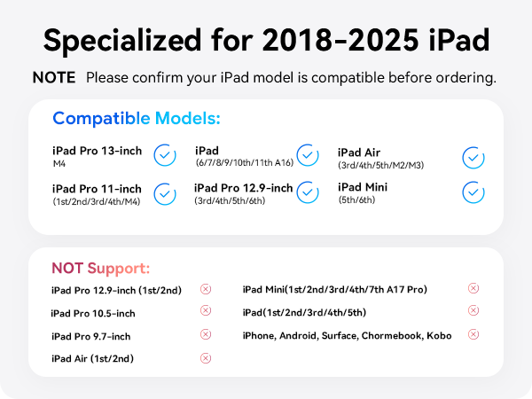532x399 pixels.
Task: Click the red X beside iPhone, Android, Surface
Action: tap(473, 334)
